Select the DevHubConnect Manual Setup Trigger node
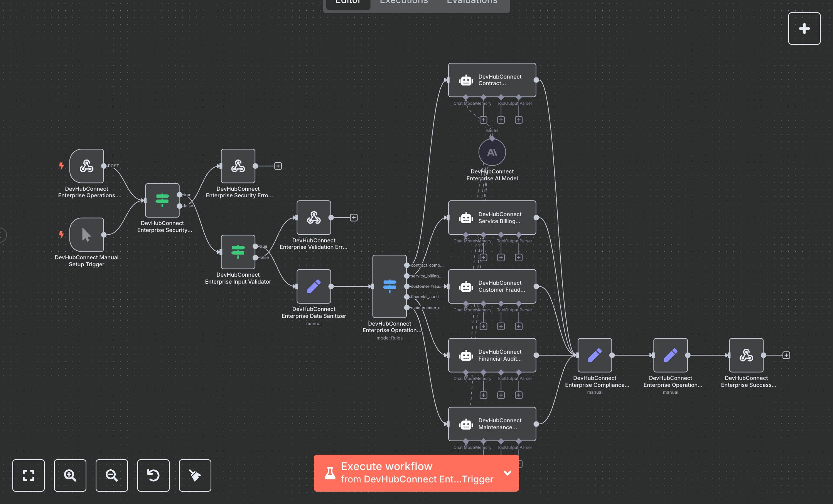 pos(87,235)
